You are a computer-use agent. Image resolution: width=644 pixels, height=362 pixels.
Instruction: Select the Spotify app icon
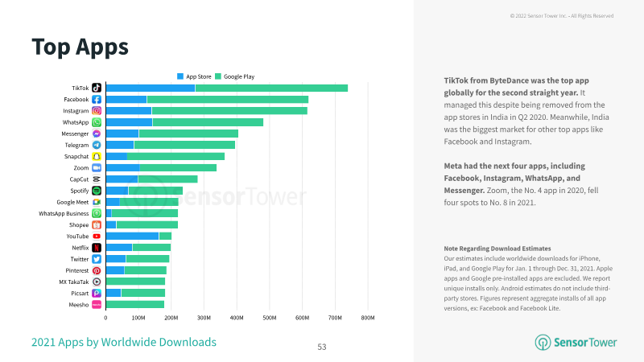click(x=97, y=191)
